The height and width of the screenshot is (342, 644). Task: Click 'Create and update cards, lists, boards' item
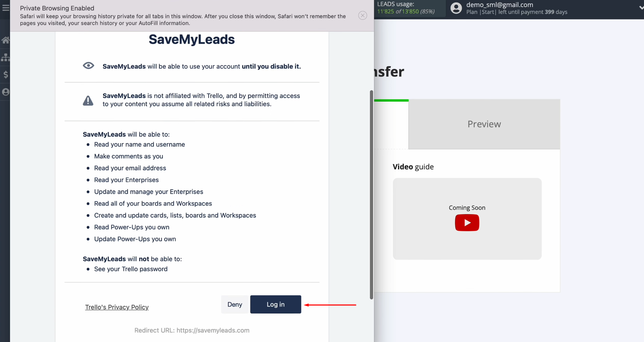click(x=175, y=215)
